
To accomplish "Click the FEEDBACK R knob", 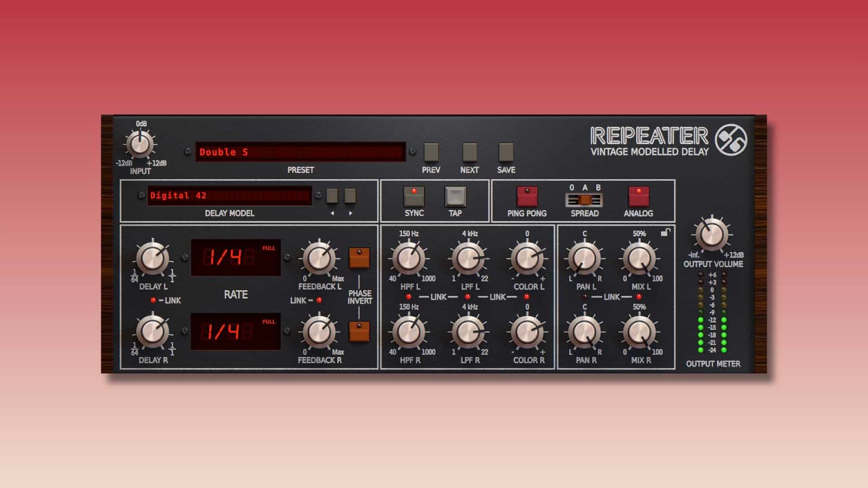I will pyautogui.click(x=319, y=332).
